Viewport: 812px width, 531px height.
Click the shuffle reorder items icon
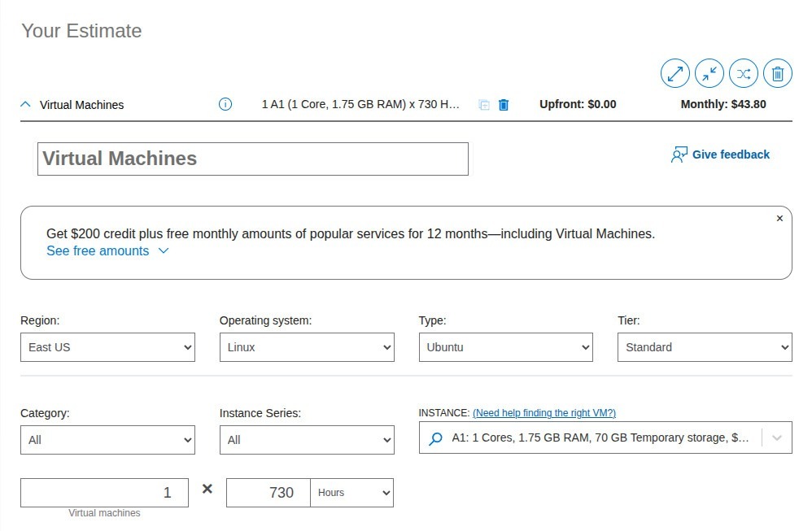[743, 73]
